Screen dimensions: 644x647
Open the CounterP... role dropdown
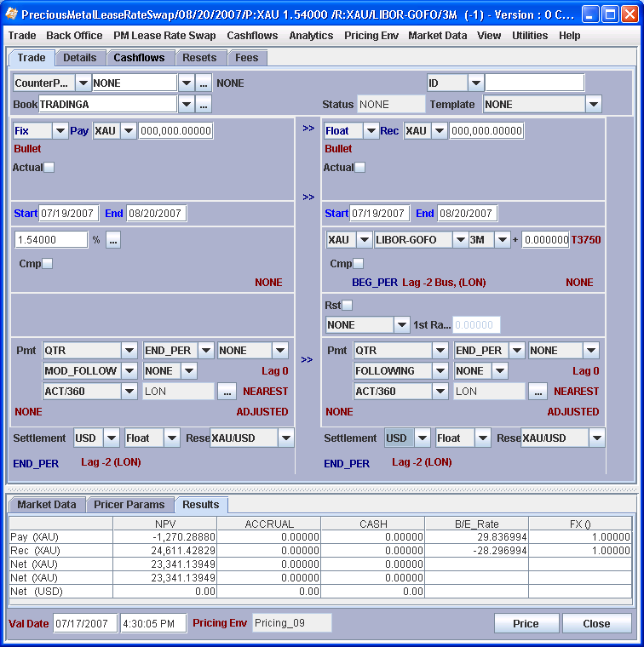coord(83,83)
